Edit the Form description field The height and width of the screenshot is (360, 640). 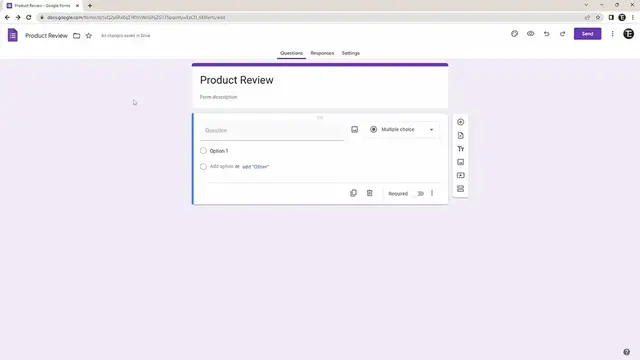point(218,97)
